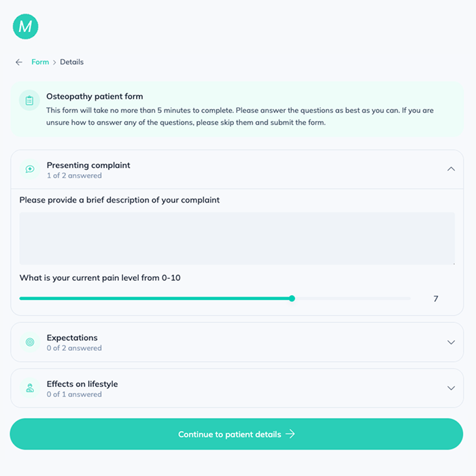Focus the complaint description text area
Screen dimensions: 476x476
[237, 238]
